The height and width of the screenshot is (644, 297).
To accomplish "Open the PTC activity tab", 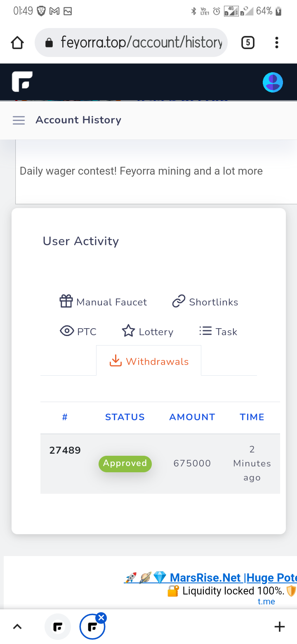I will [x=78, y=331].
